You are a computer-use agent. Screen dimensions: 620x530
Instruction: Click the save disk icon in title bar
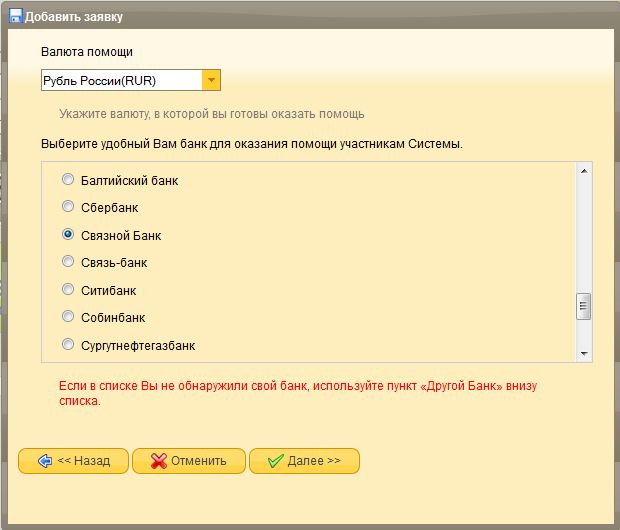[x=15, y=16]
